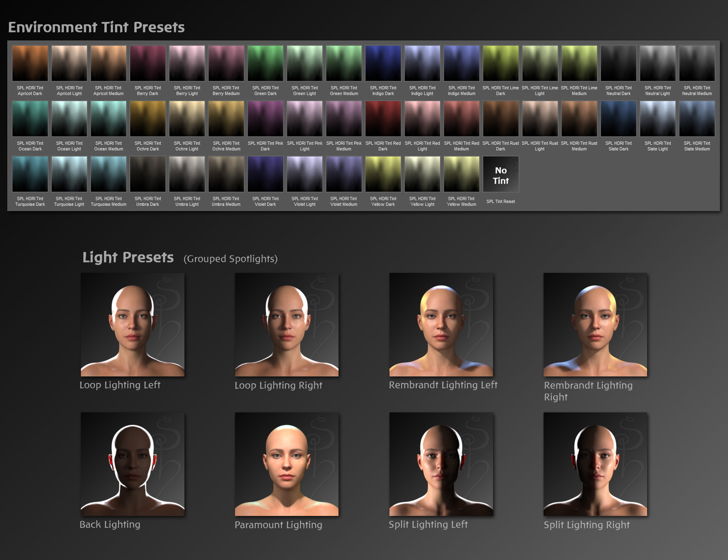Apply the Rust Medium tint preset

(x=579, y=118)
